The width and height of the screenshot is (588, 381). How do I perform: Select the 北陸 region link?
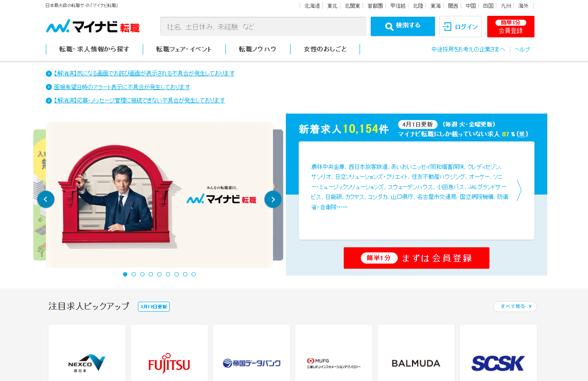tap(418, 6)
